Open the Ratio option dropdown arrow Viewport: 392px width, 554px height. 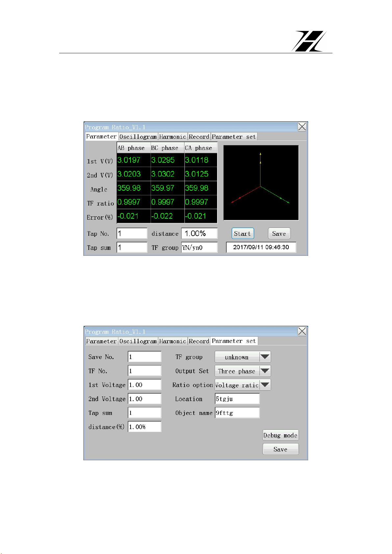[265, 385]
